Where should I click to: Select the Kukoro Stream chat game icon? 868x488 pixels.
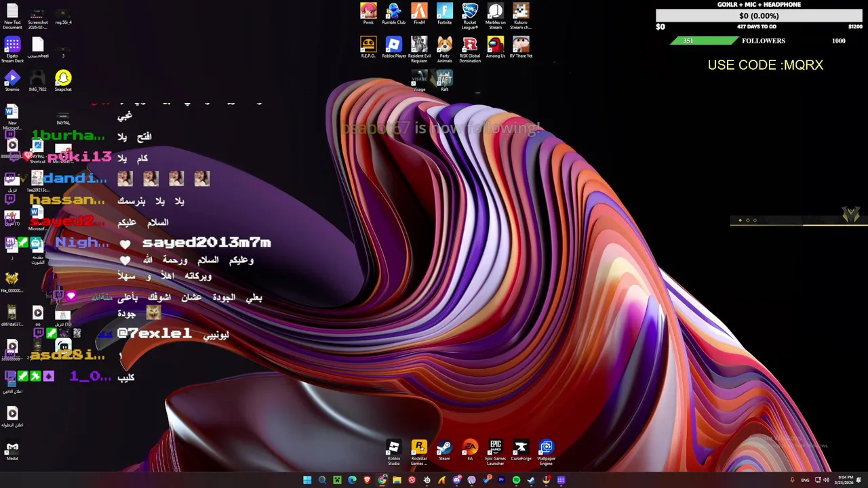521,16
